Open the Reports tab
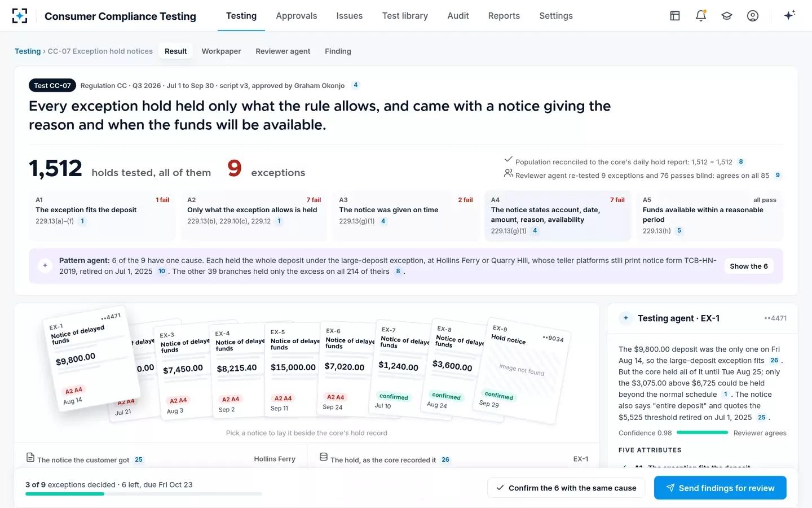This screenshot has height=508, width=812. click(x=504, y=16)
